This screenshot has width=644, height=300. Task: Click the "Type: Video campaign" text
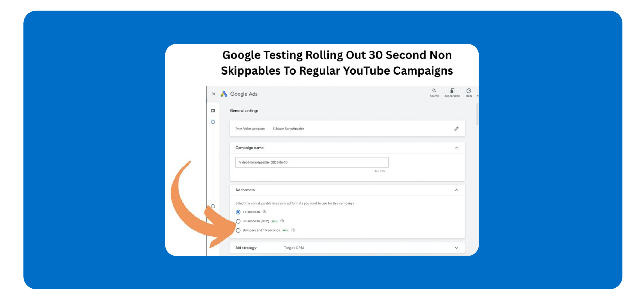(x=250, y=128)
